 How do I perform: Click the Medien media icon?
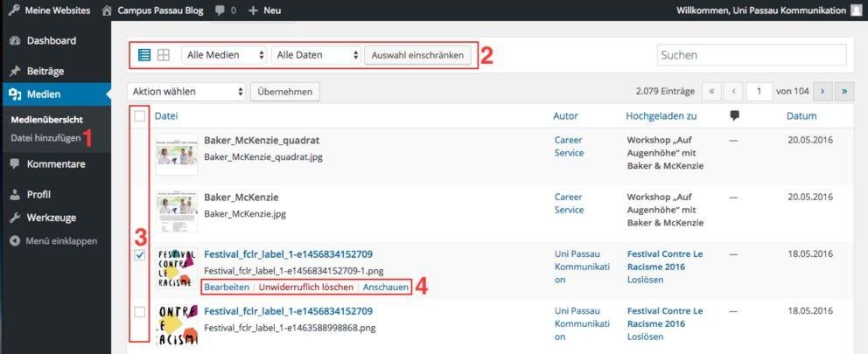(x=15, y=94)
